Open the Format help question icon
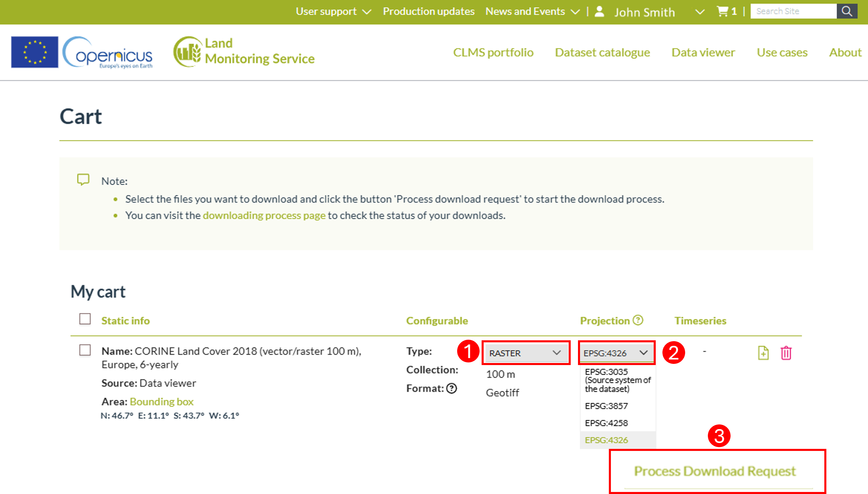The height and width of the screenshot is (494, 868). click(x=452, y=388)
